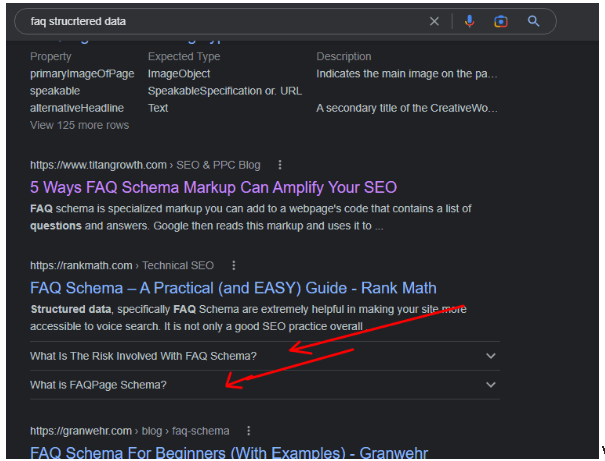Viewport: 605px width, 461px height.
Task: Select the 'speakable' property cell
Action: (x=55, y=91)
